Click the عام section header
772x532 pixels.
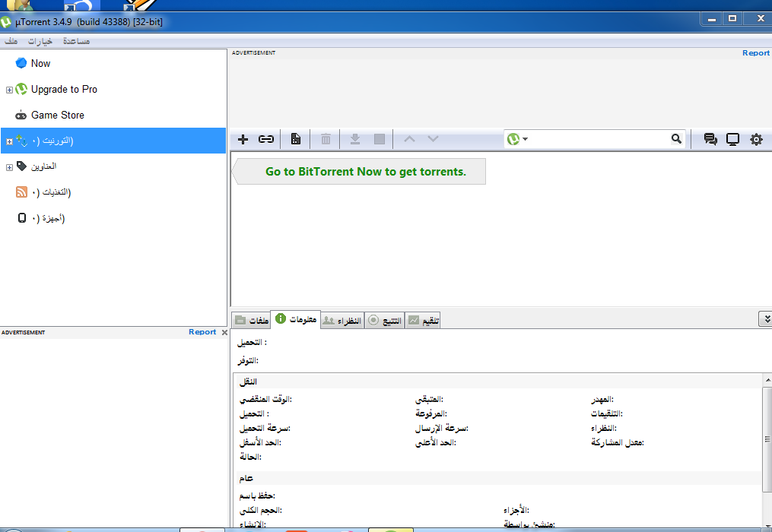pos(246,478)
